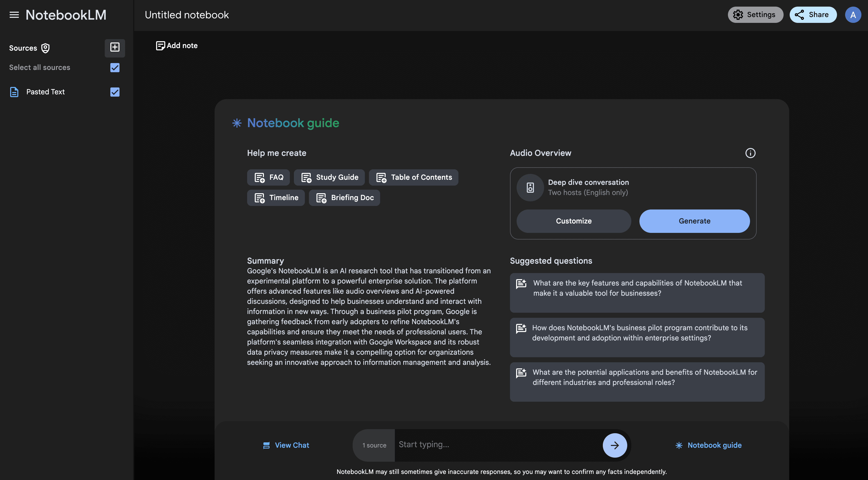Click Add note
The width and height of the screenshot is (868, 480).
click(177, 46)
